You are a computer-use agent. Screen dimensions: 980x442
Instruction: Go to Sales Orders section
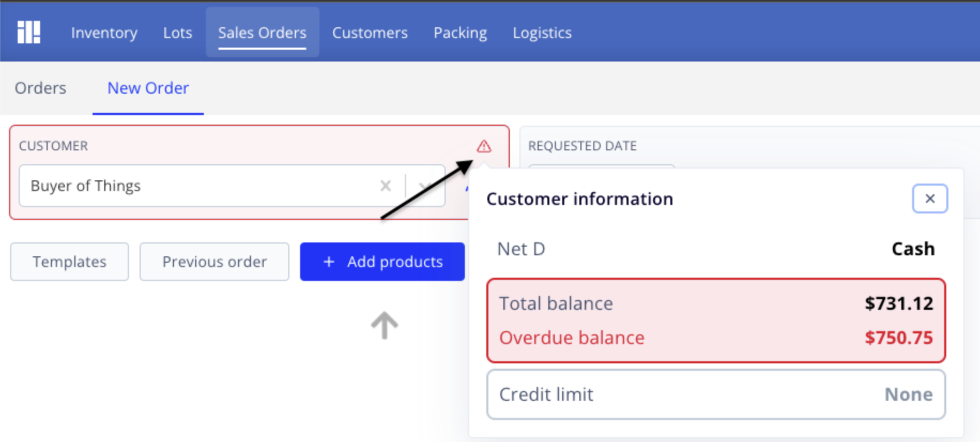(x=262, y=33)
